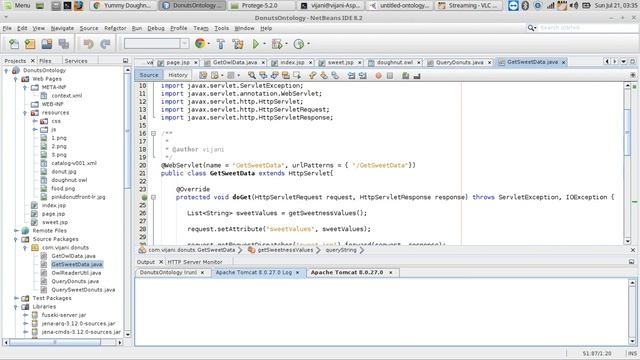640x360 pixels.
Task: Click the Undo toolbar icon
Action: (x=88, y=44)
